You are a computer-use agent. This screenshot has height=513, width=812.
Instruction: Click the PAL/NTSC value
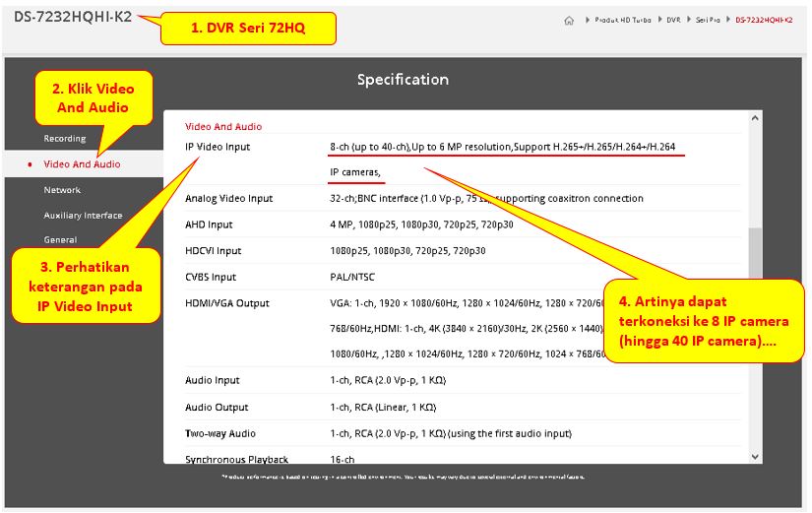pos(352,278)
